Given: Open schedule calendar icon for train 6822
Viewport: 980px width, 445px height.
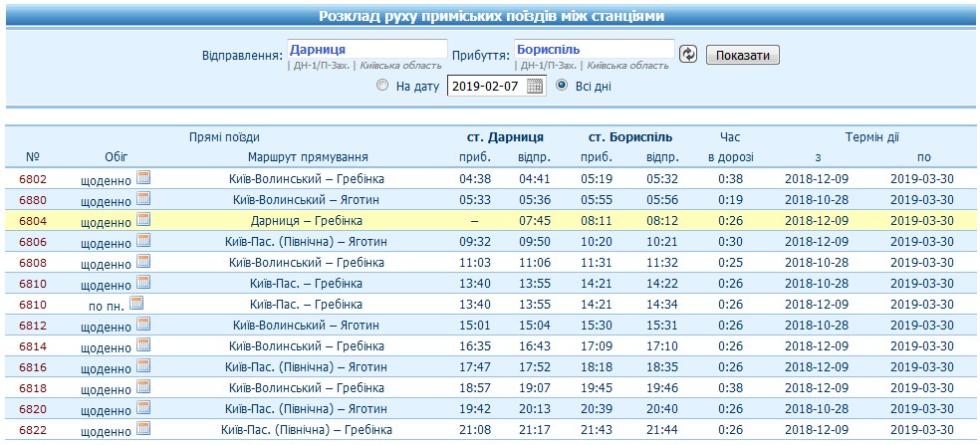Looking at the screenshot, I should [143, 429].
